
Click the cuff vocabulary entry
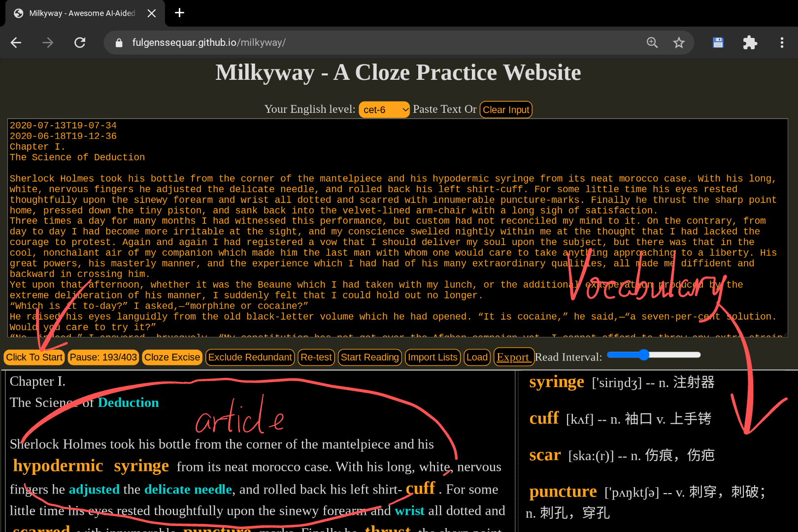[620, 419]
